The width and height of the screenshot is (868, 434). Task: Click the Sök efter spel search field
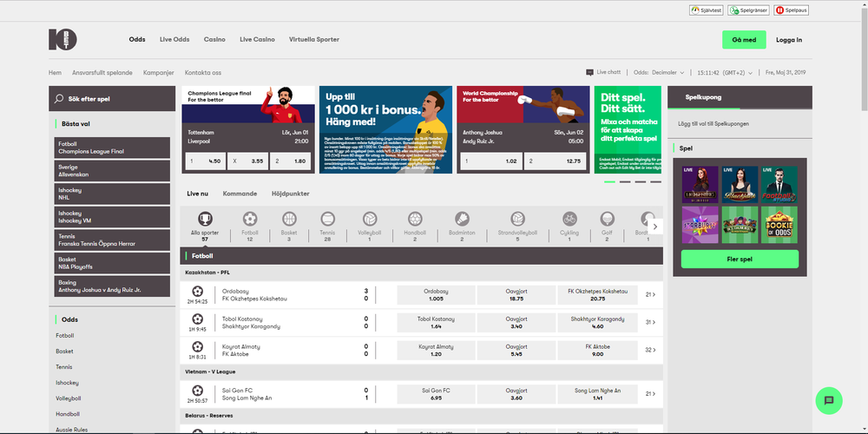coord(112,99)
